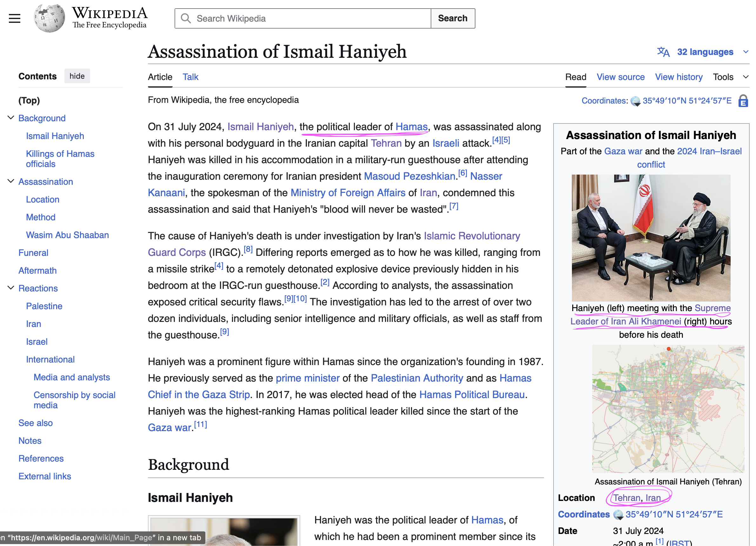The height and width of the screenshot is (546, 756).
Task: Click the globe icon beside top coordinates
Action: [636, 101]
